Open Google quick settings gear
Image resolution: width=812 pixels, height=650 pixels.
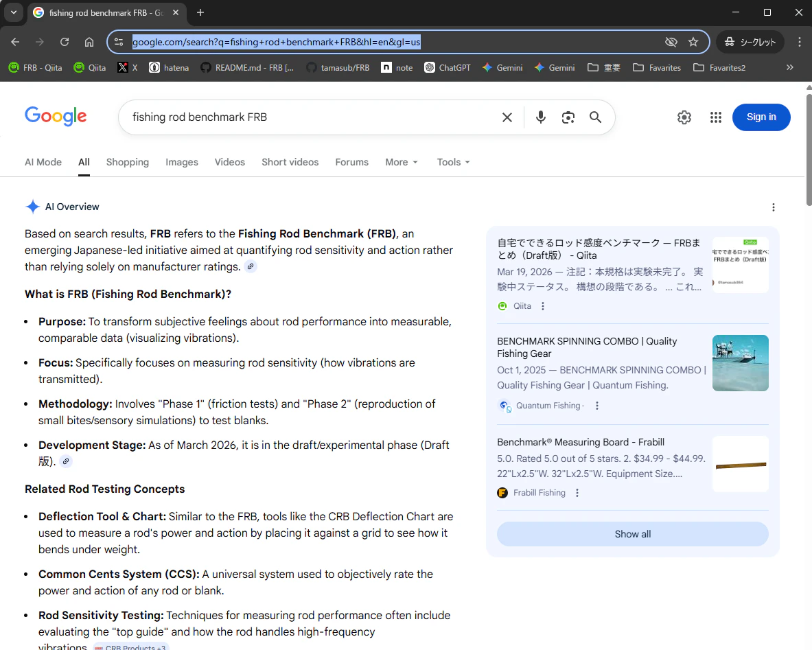click(x=684, y=117)
